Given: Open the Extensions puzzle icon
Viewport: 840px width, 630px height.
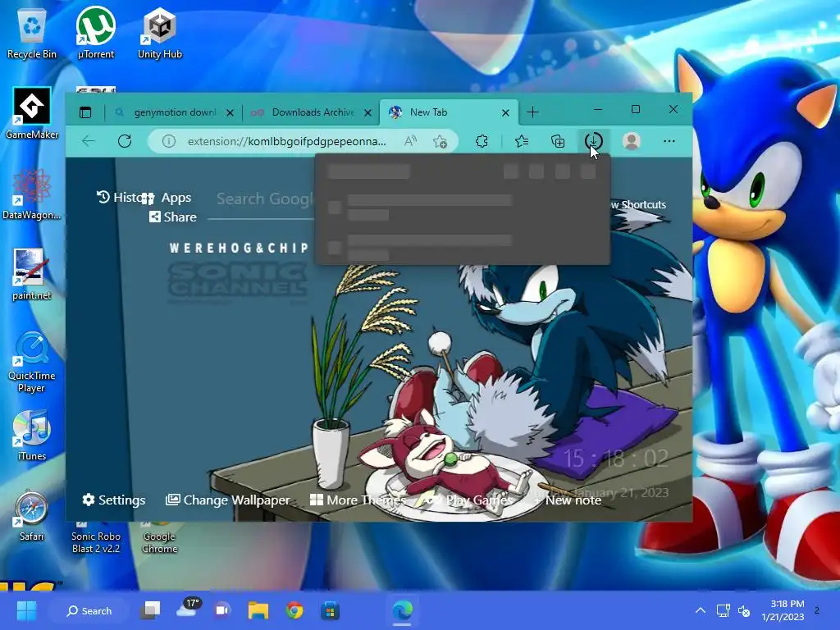Looking at the screenshot, I should 482,141.
